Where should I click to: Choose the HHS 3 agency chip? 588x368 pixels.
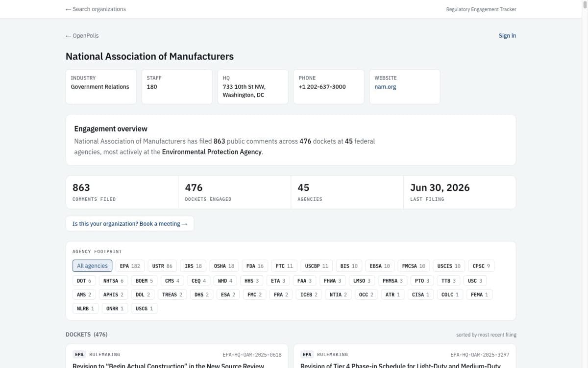pyautogui.click(x=251, y=281)
